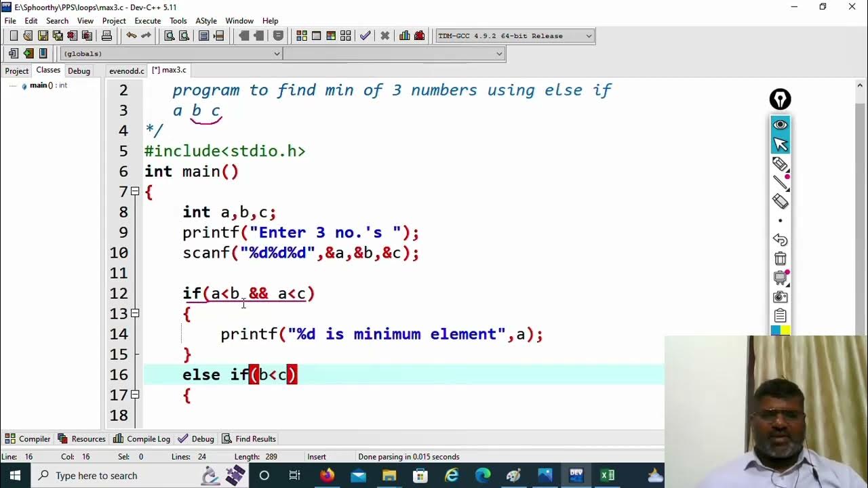Undo last edit using toolbar arrow
This screenshot has height=488, width=868.
point(131,36)
